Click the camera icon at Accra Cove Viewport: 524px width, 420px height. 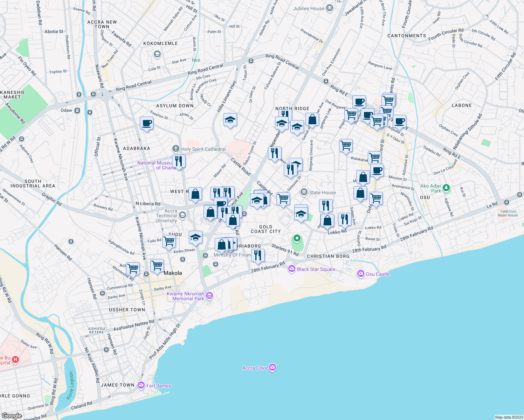[x=272, y=367]
